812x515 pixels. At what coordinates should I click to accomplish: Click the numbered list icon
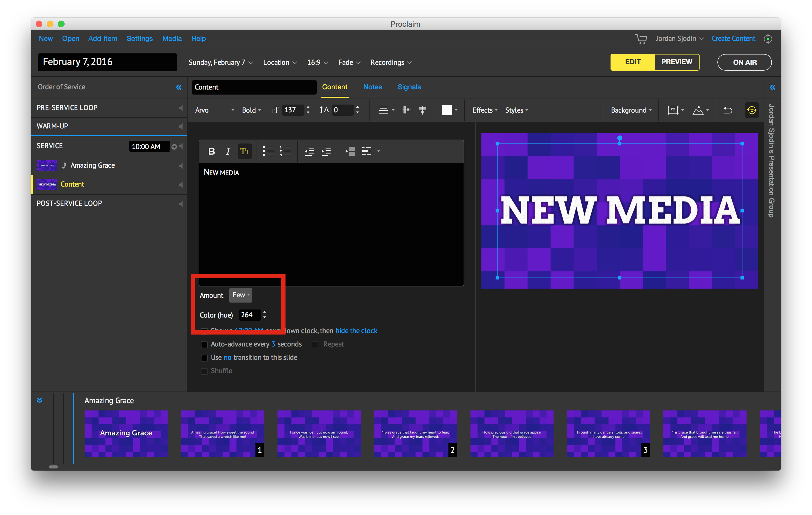[x=285, y=151]
